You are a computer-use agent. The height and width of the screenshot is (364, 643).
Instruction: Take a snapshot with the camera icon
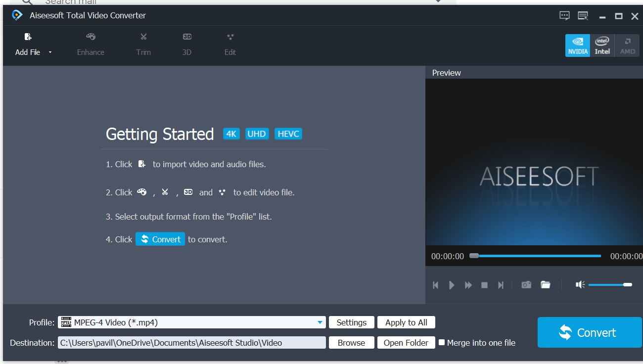coord(526,285)
